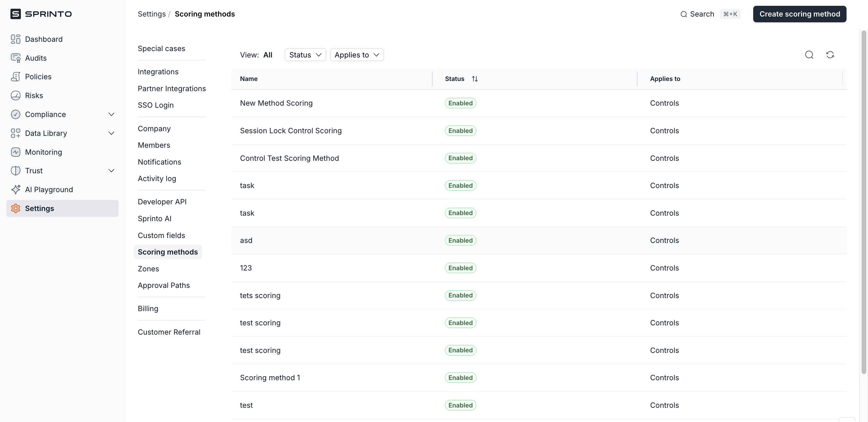
Task: Open the Session Lock Control Scoring row
Action: coord(290,131)
